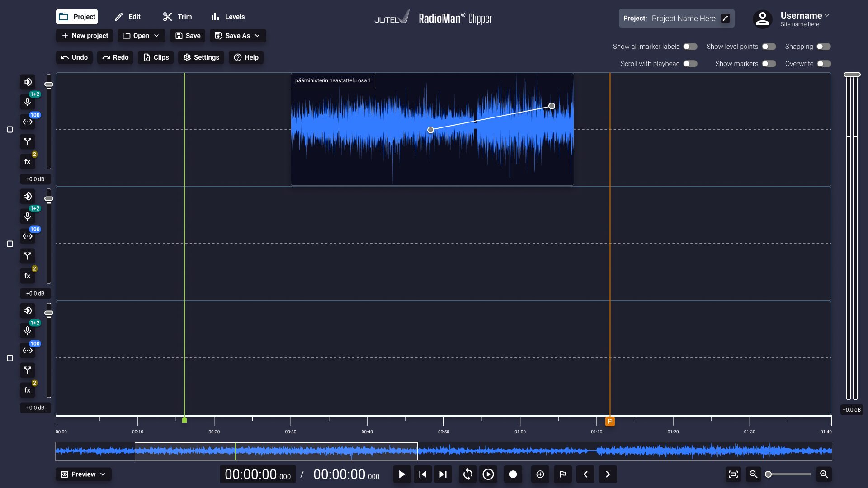Image resolution: width=868 pixels, height=488 pixels.
Task: Select the pääministerin haastattelu osa 1 clip label
Action: click(x=333, y=80)
